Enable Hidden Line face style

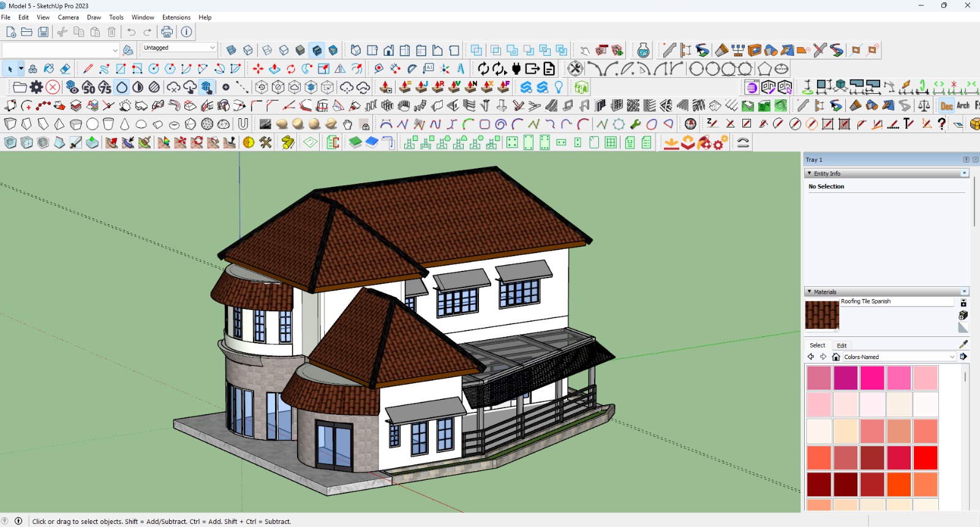[284, 50]
